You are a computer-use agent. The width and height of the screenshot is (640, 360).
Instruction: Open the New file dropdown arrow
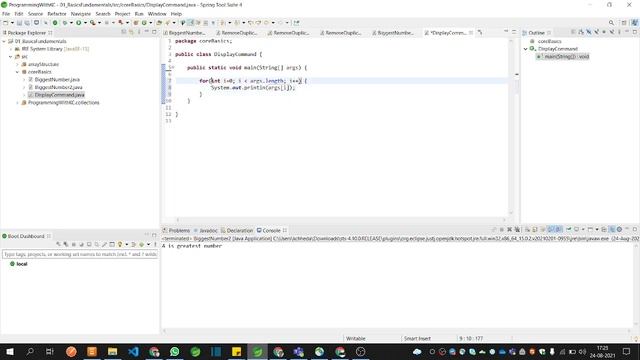[12, 23]
